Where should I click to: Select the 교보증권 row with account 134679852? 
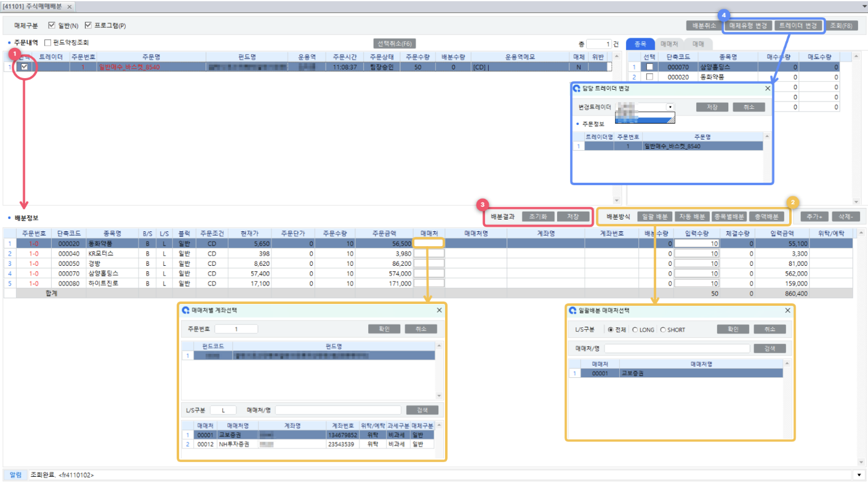click(x=309, y=435)
